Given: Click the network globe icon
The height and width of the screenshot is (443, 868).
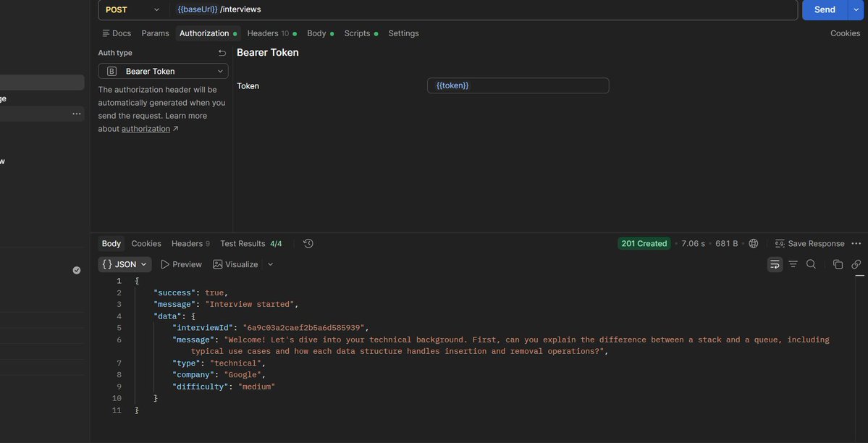Looking at the screenshot, I should click(x=754, y=244).
